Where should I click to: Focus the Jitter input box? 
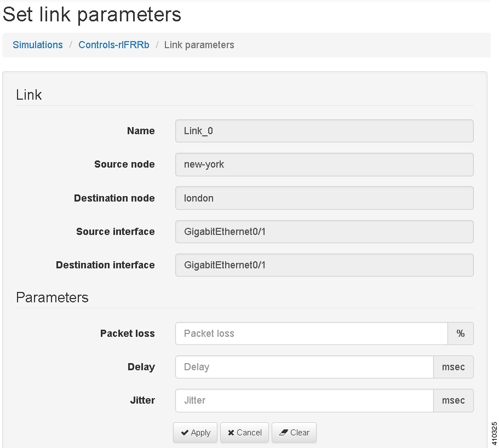coord(304,400)
